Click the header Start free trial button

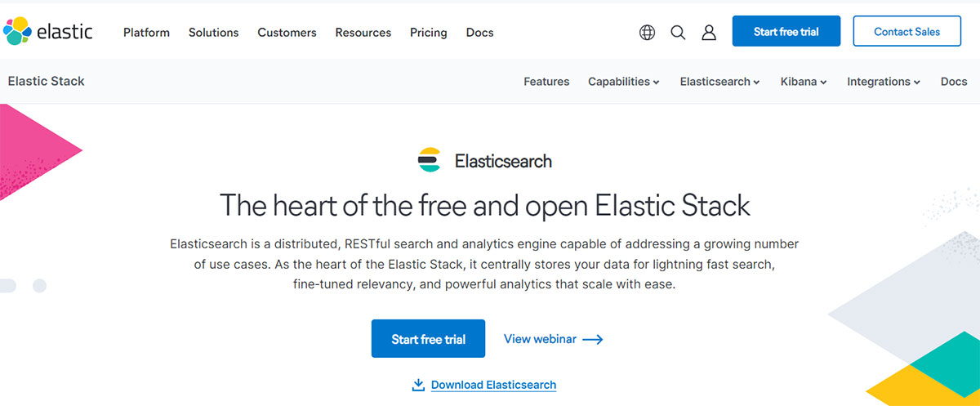click(786, 31)
